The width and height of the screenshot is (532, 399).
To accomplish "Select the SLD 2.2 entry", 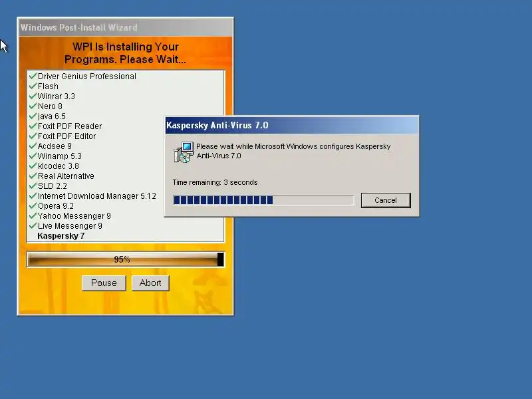I will pyautogui.click(x=53, y=186).
